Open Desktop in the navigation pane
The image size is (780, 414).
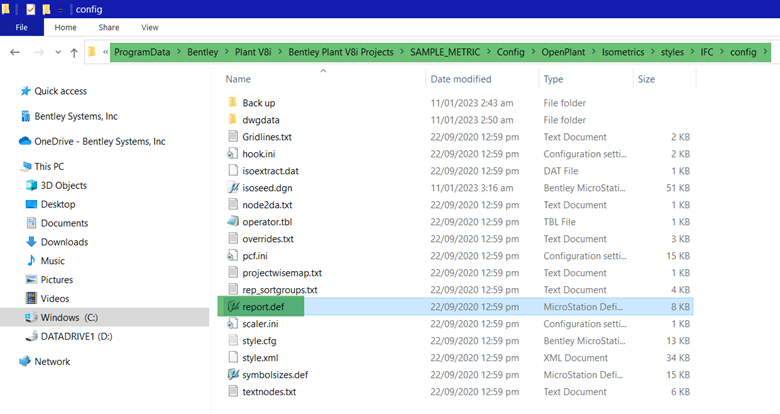[x=58, y=205]
